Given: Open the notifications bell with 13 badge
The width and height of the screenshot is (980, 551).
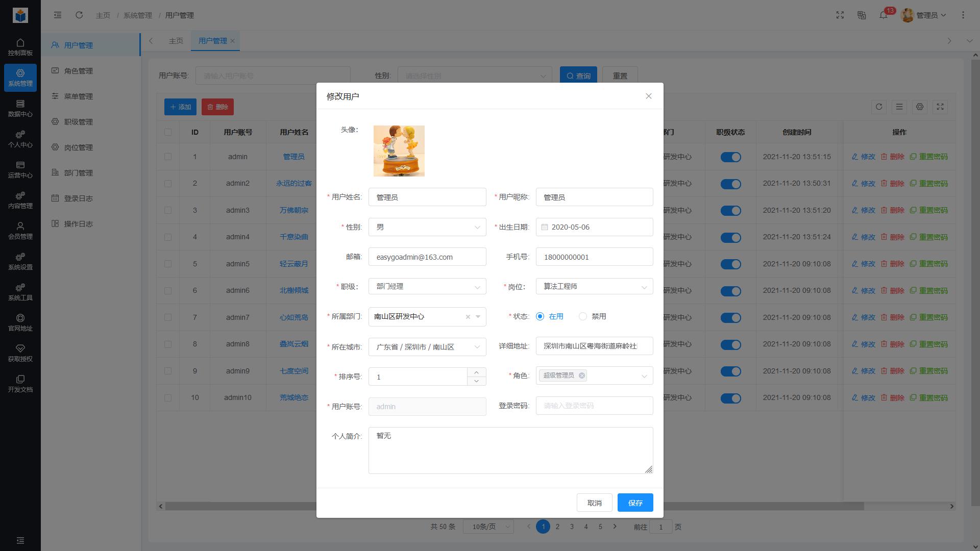Looking at the screenshot, I should point(885,15).
